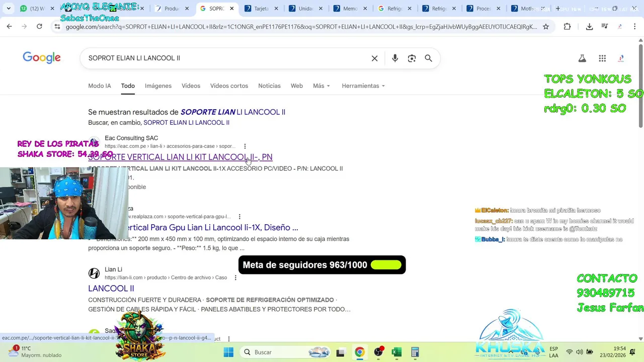Open the tab search chevron

tap(9, 9)
